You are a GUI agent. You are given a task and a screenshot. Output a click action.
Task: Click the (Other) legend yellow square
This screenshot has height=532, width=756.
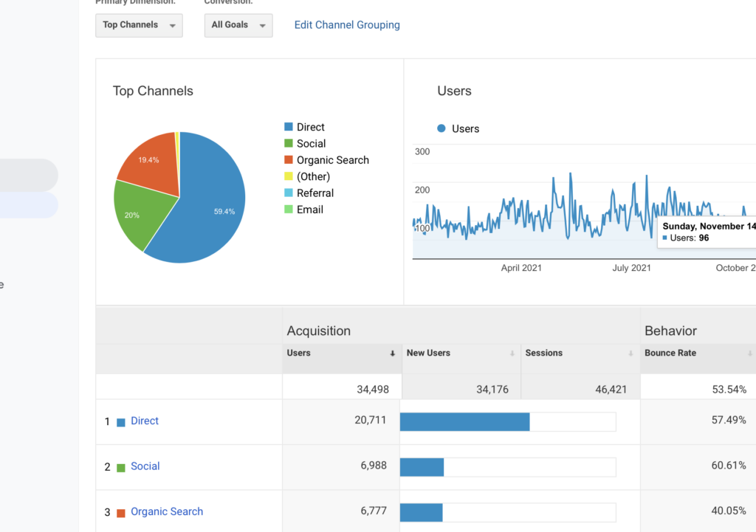(289, 176)
